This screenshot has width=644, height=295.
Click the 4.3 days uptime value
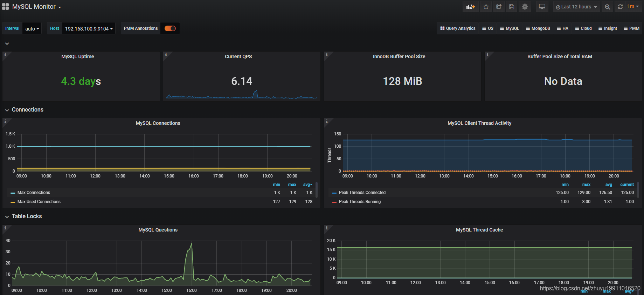[x=81, y=81]
